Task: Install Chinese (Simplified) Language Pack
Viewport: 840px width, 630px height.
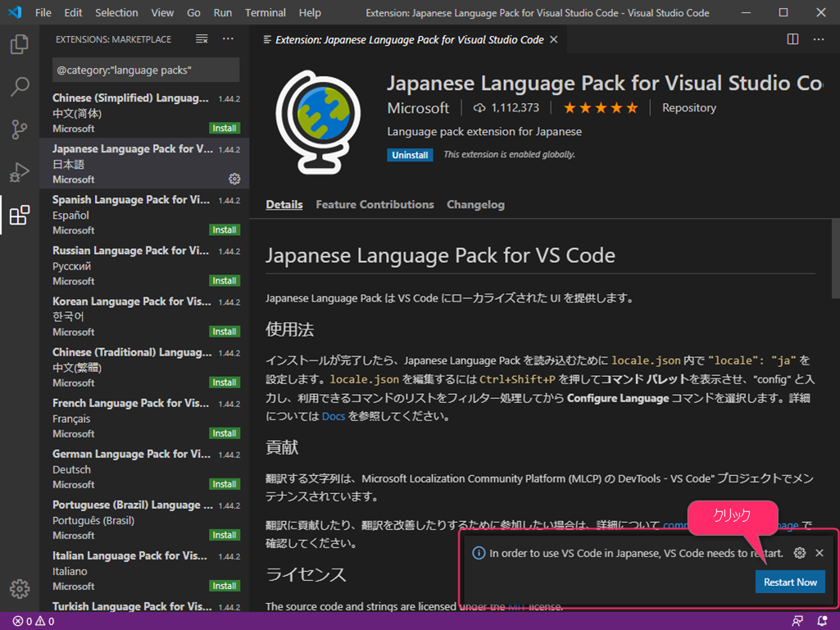Action: click(x=225, y=128)
